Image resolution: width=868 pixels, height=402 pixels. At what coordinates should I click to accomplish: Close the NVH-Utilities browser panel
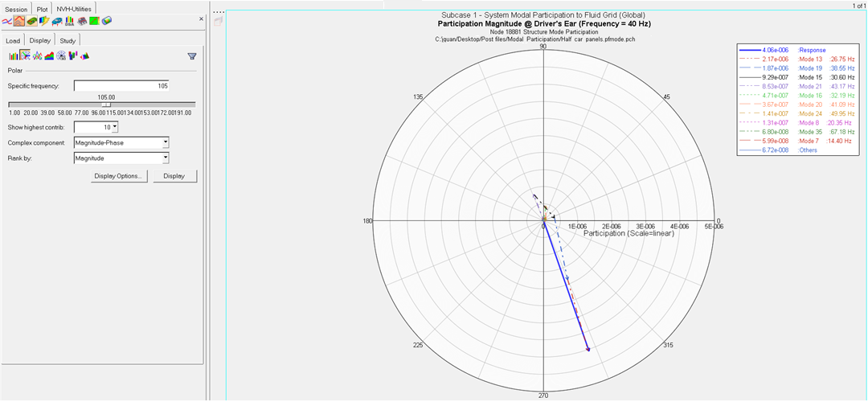(x=202, y=18)
